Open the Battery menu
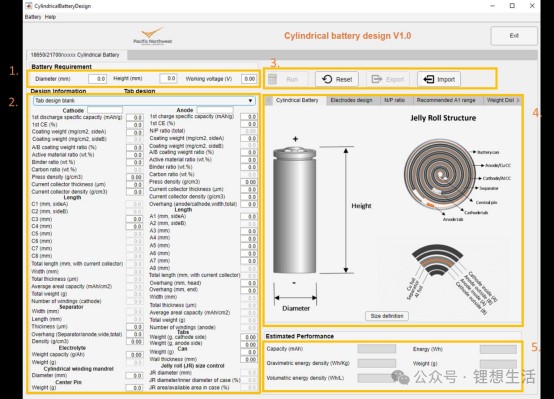 click(x=33, y=17)
